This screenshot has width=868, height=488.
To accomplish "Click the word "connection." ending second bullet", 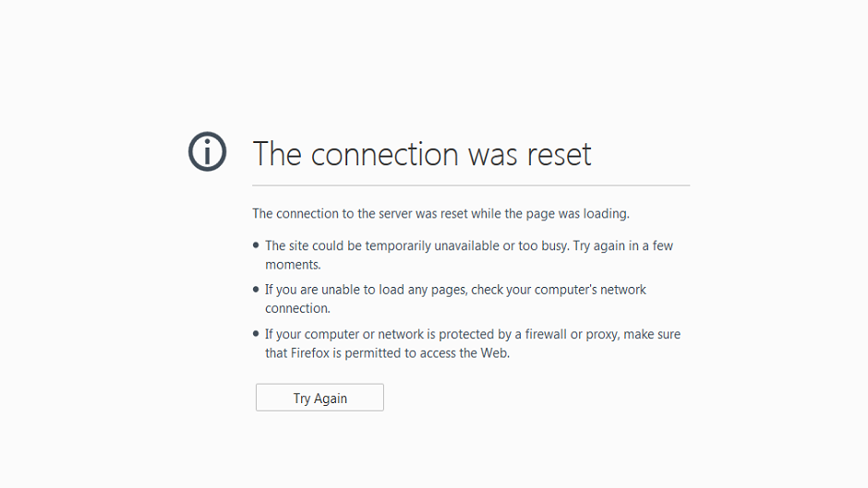I will pos(297,308).
